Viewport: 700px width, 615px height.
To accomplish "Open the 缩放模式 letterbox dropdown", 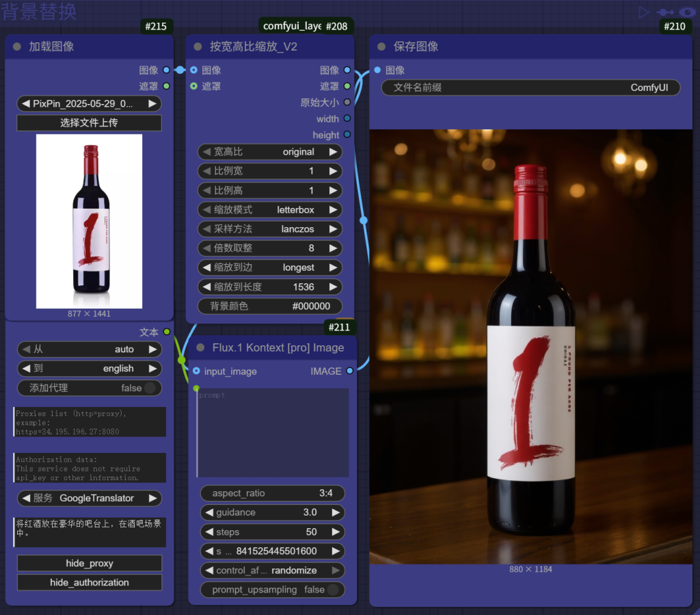I will click(269, 210).
